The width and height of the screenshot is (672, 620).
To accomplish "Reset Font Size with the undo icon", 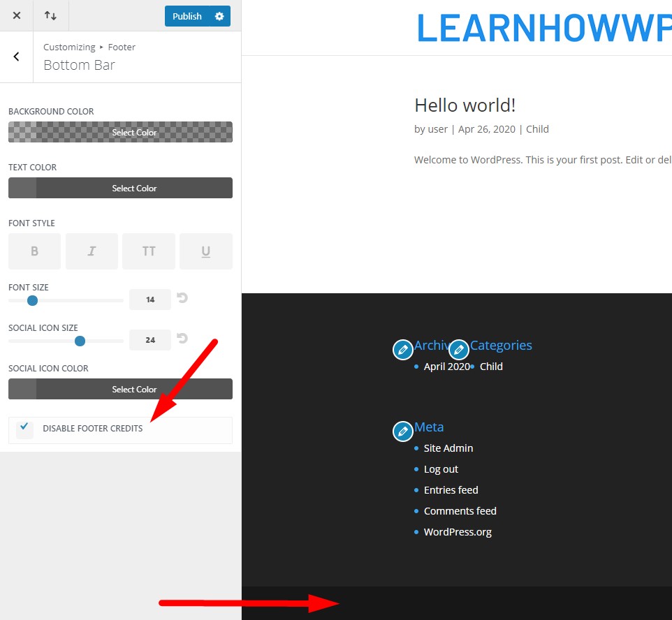I will (x=182, y=298).
